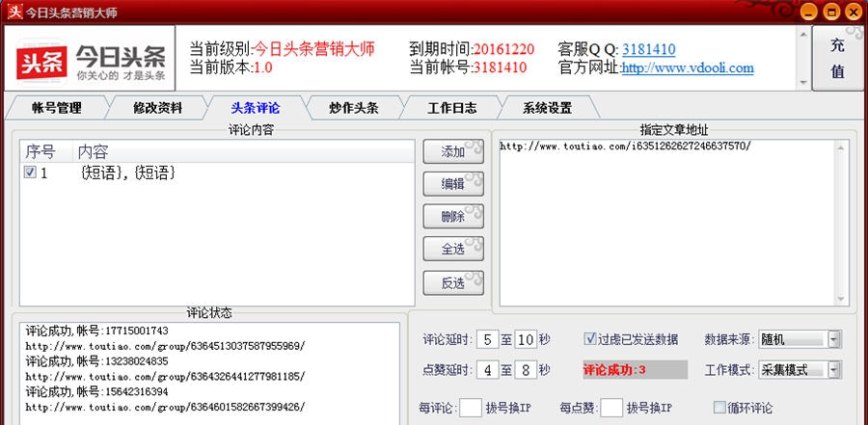This screenshot has width=868, height=425.
Task: Go to the 炒作头条 tab
Action: [353, 108]
